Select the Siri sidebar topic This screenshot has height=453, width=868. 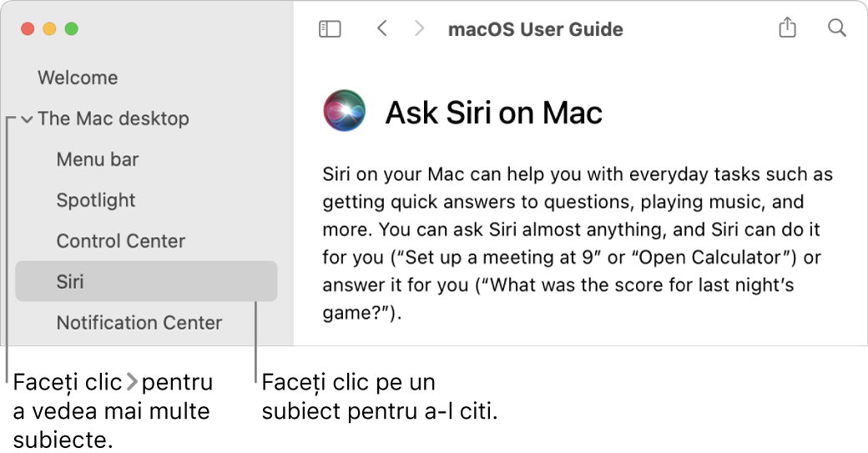(x=70, y=282)
